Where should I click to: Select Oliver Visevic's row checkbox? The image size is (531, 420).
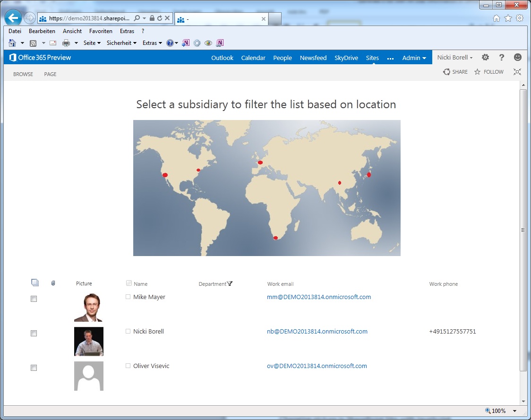click(34, 368)
